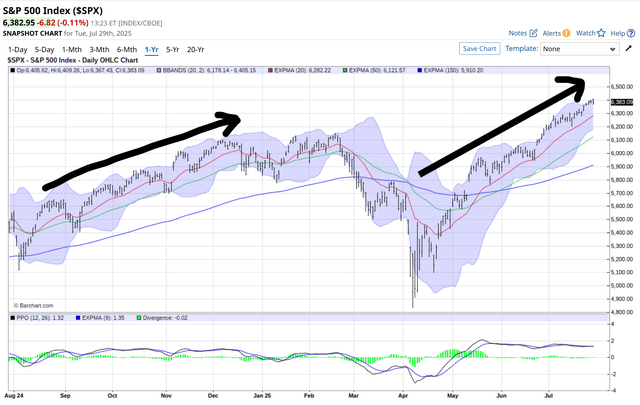Select the 5-Yr time range
The image size is (640, 405).
(x=173, y=49)
